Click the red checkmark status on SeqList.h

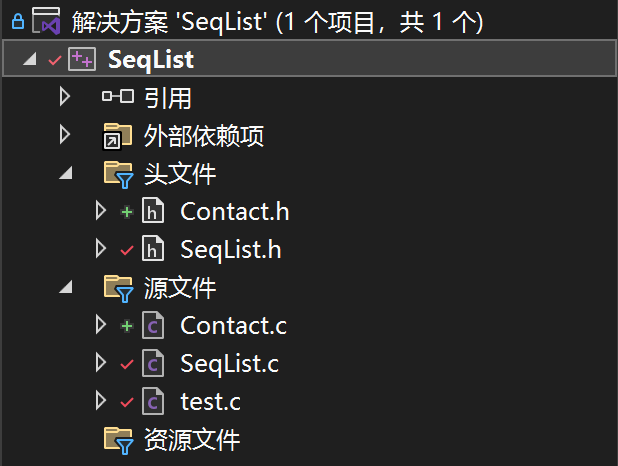click(x=127, y=250)
